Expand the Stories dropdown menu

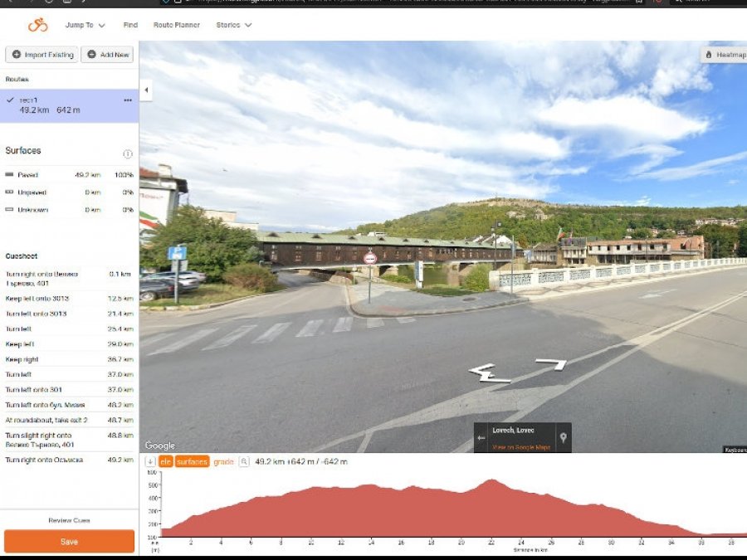(232, 25)
